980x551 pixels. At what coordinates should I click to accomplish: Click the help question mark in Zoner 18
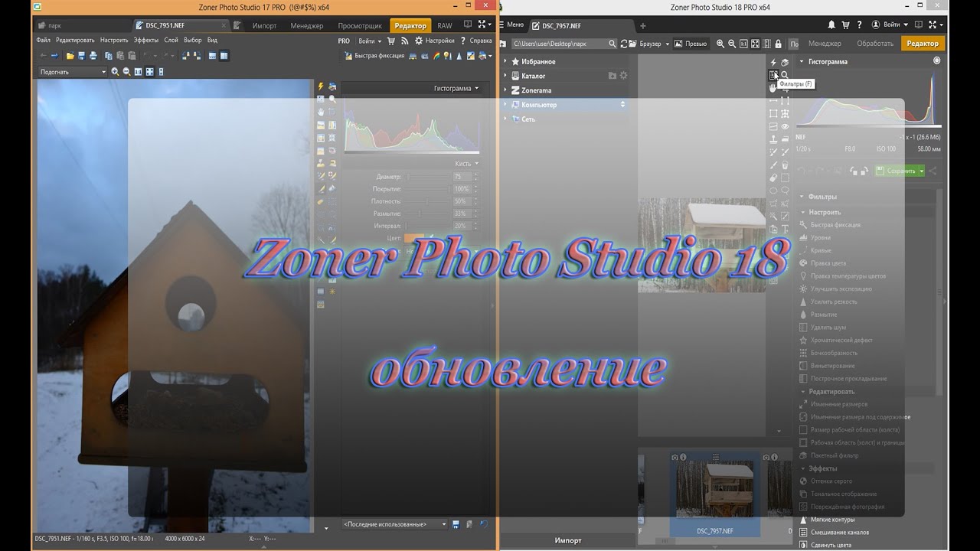tap(860, 25)
